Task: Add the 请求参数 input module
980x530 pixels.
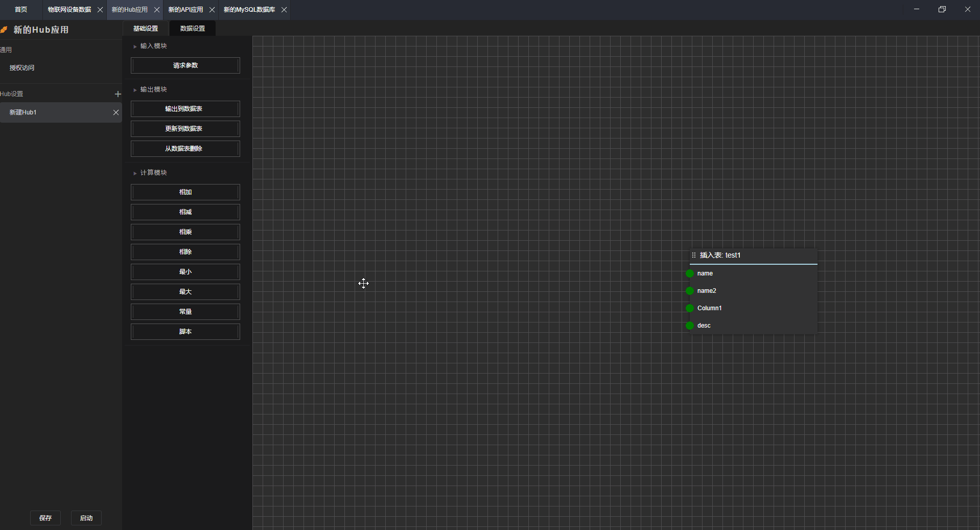Action: click(x=185, y=65)
